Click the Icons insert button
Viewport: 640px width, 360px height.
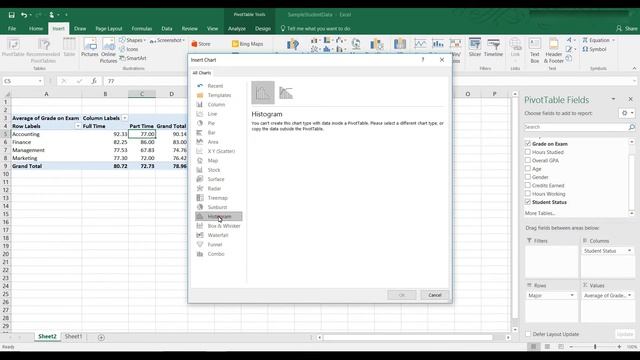tap(129, 49)
